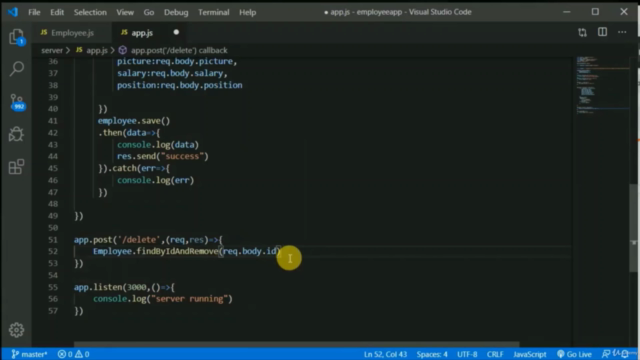
Task: Change indentation via Spaces: 4
Action: click(432, 354)
